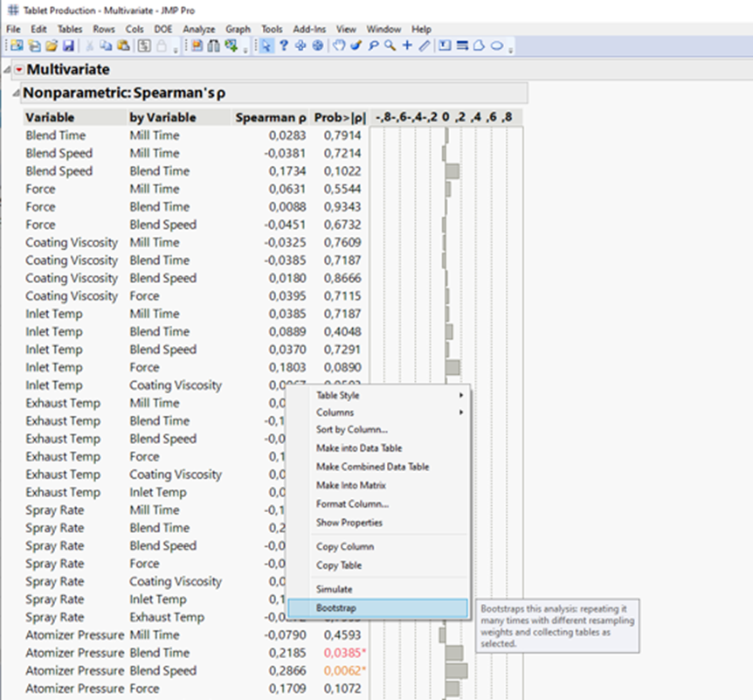Viewport: 753px width, 700px height.
Task: Select the arrow selection tool
Action: (266, 45)
